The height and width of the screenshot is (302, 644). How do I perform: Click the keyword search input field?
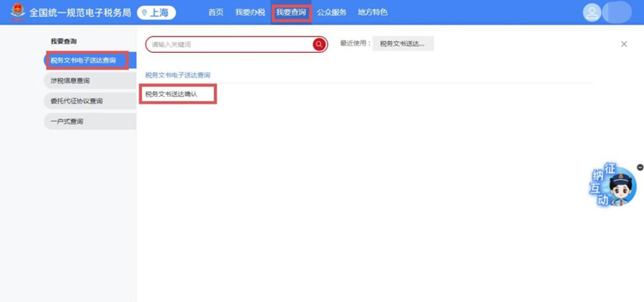click(228, 45)
